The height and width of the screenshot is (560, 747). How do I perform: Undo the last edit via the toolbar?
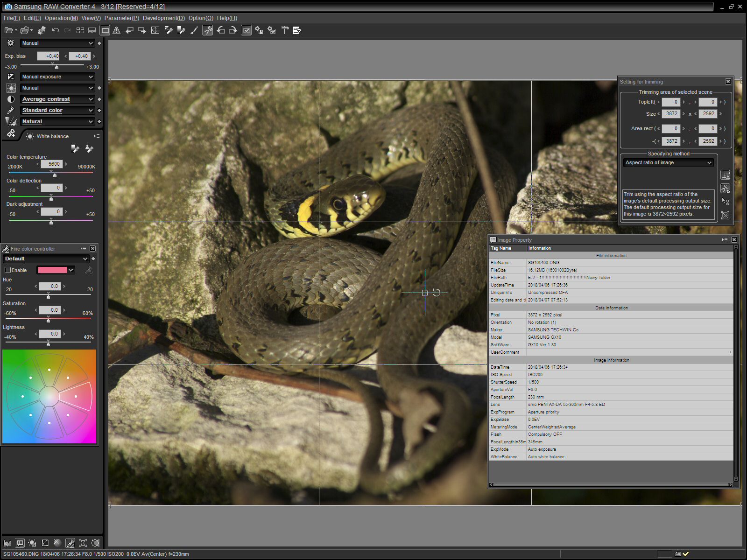pyautogui.click(x=56, y=30)
